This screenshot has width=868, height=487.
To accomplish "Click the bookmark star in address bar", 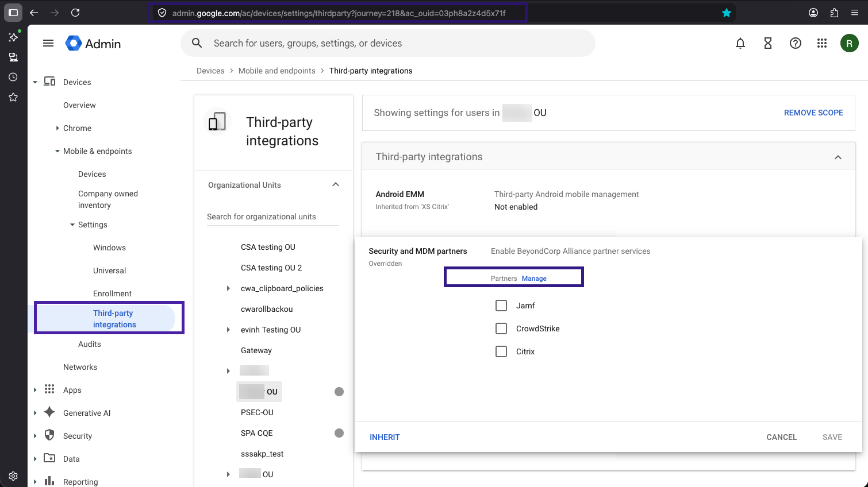I will (x=727, y=13).
